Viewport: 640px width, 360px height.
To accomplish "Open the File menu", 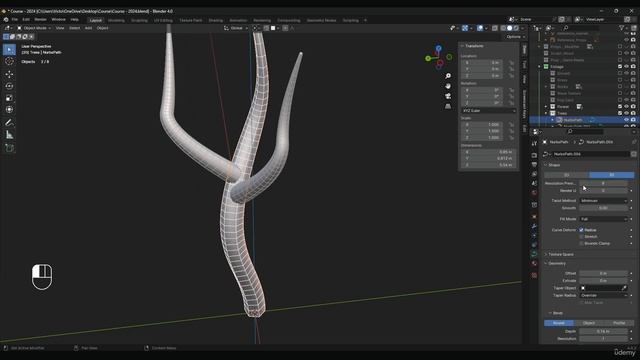I will click(x=15, y=20).
